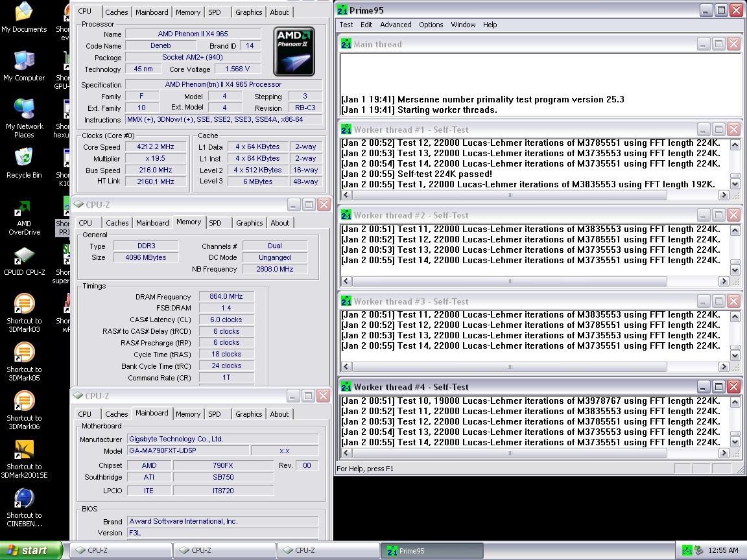Viewport: 747px width, 560px height.
Task: Click the Core Voltage 1.568 V value
Action: tap(237, 69)
